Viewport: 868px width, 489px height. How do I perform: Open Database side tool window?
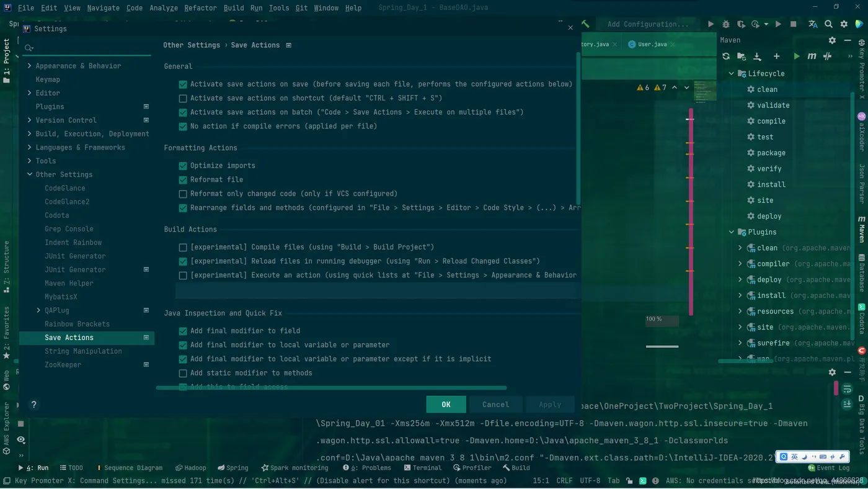tap(862, 273)
